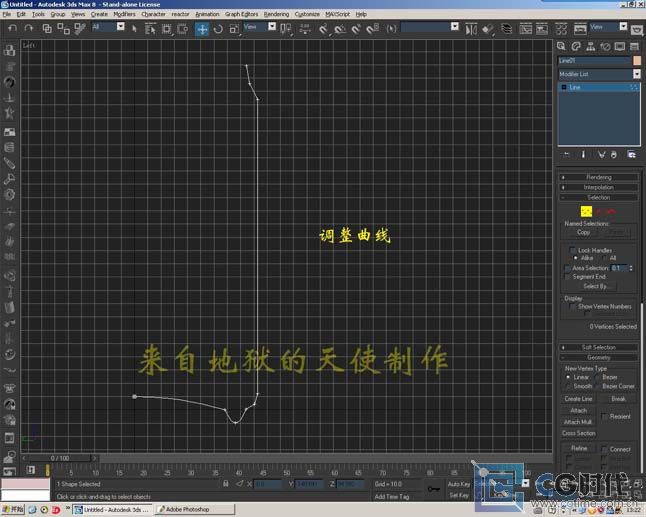
Task: Select the Unlink Selection tool
Action: coord(63,28)
